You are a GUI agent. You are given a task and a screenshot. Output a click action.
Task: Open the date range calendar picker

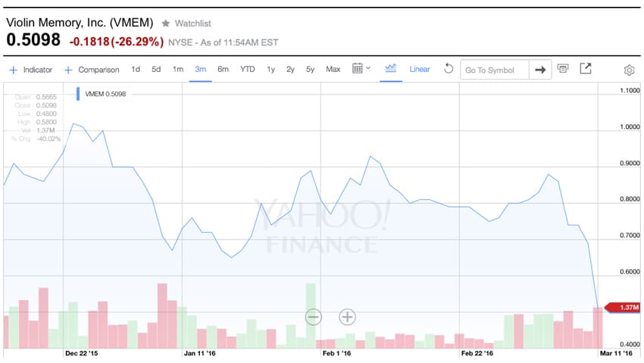coord(361,68)
